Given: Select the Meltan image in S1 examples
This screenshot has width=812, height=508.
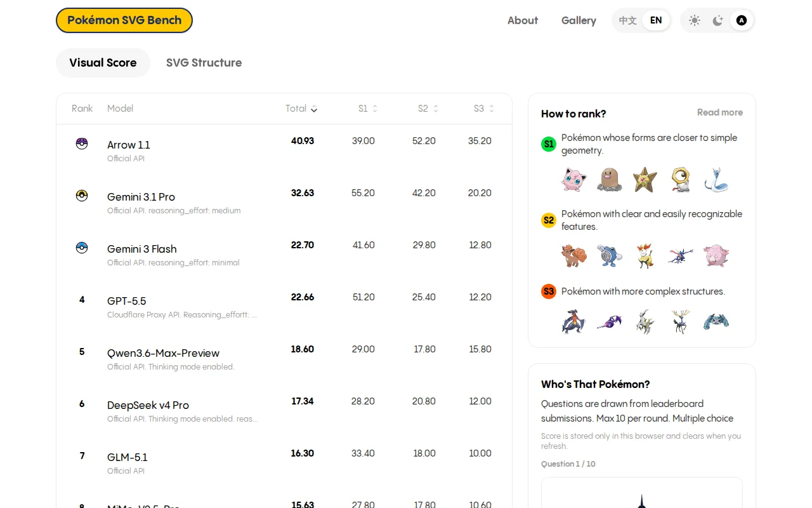Looking at the screenshot, I should coord(681,180).
